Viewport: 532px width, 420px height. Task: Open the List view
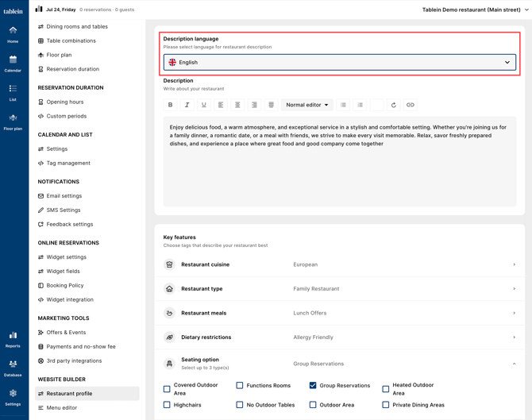pos(13,93)
